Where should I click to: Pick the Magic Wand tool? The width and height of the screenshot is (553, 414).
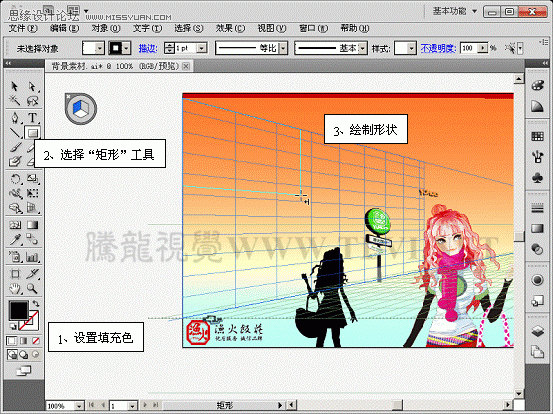(x=14, y=101)
